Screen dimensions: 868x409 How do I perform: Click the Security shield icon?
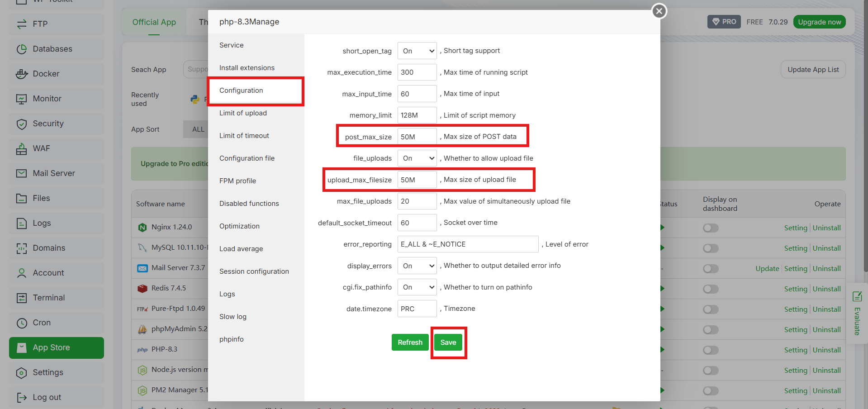22,124
